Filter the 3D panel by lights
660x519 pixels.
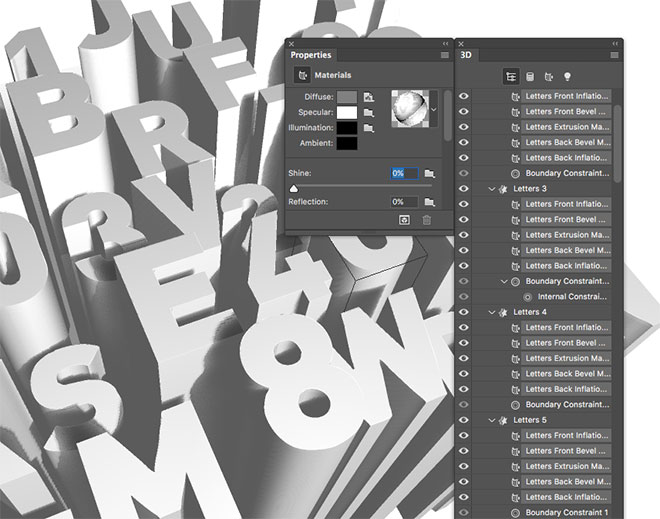coord(567,76)
